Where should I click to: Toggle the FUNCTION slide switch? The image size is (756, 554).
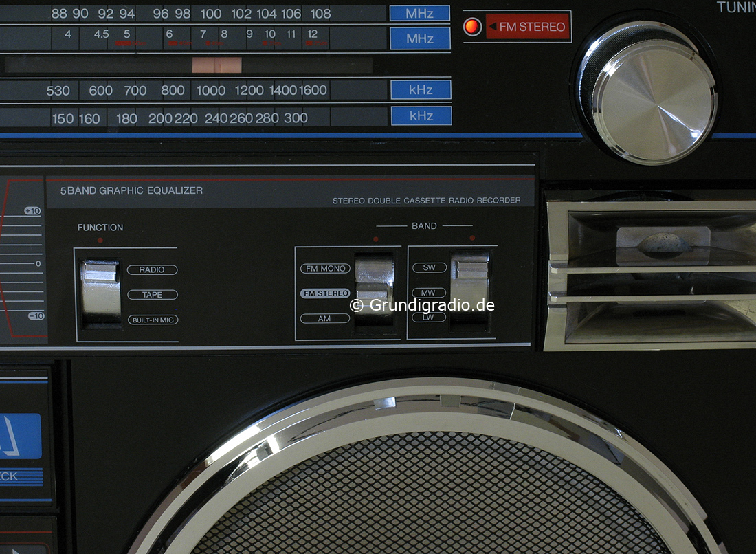(100, 291)
